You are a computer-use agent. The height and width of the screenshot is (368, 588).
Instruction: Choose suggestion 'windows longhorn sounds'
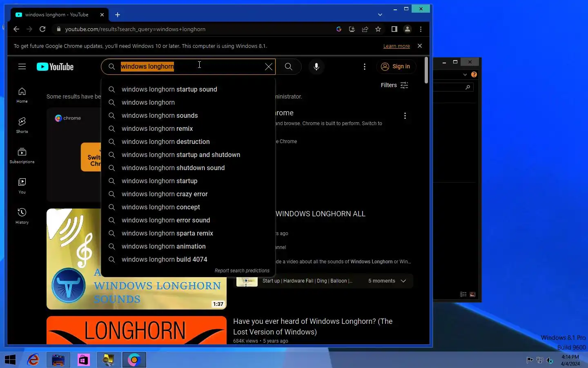click(188, 115)
